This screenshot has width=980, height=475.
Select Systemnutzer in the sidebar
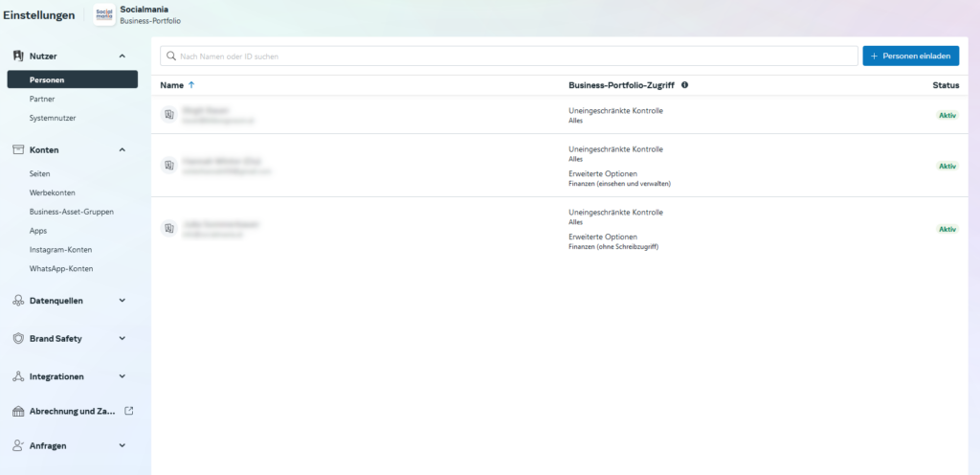(x=53, y=118)
